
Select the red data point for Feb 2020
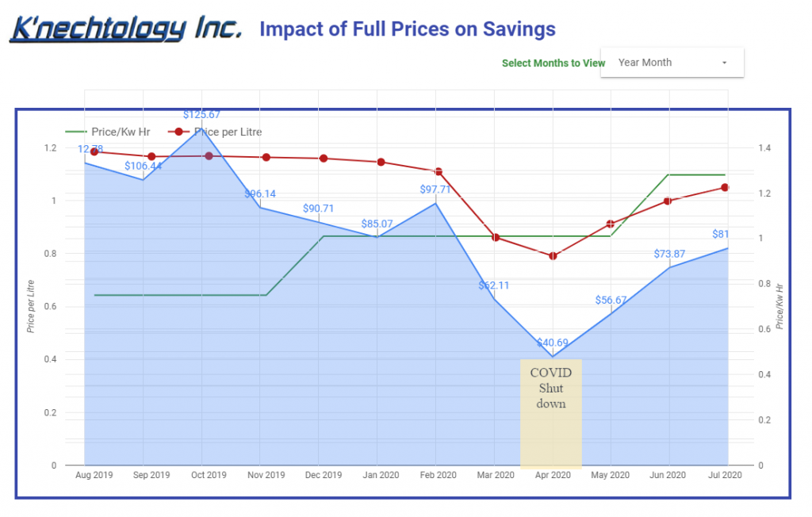click(439, 172)
